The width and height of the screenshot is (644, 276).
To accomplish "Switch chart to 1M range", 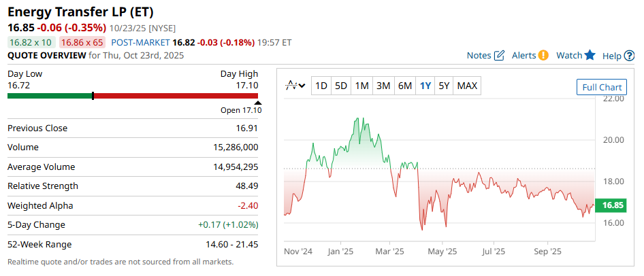I will [362, 86].
